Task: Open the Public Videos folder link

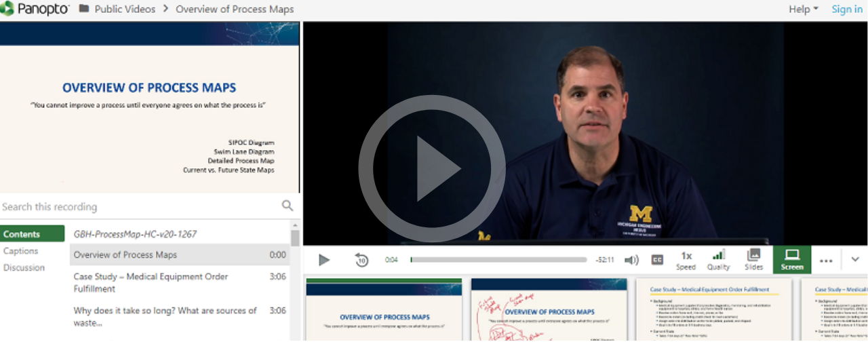Action: [125, 9]
